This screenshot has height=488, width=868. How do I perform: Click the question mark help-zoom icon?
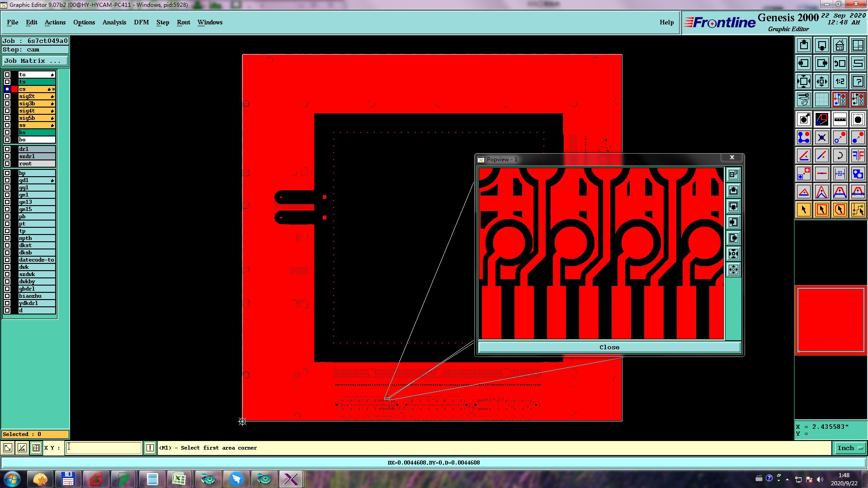click(x=858, y=81)
